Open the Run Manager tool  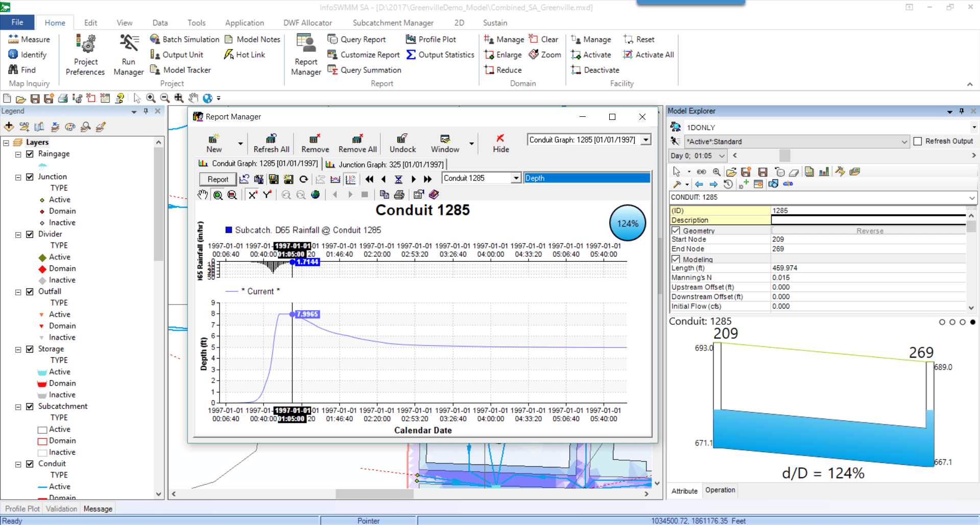pos(129,55)
